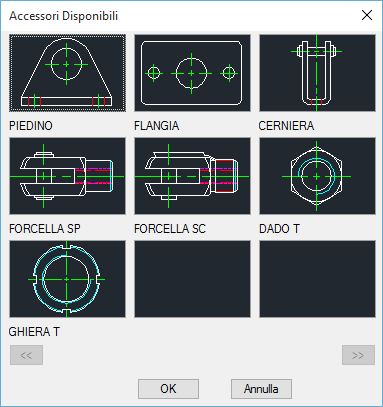Go to previous page with << button
This screenshot has height=407, width=383.
[x=26, y=355]
